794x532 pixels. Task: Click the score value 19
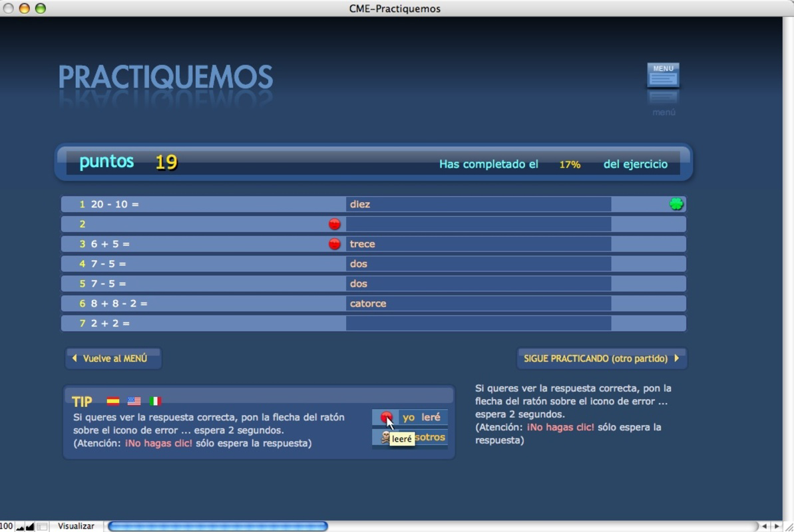click(x=166, y=162)
